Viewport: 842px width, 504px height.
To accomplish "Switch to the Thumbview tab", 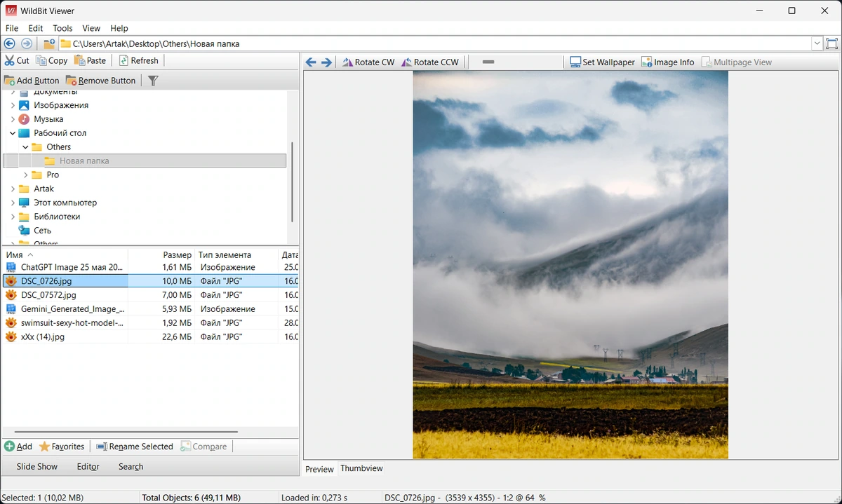I will (x=361, y=468).
